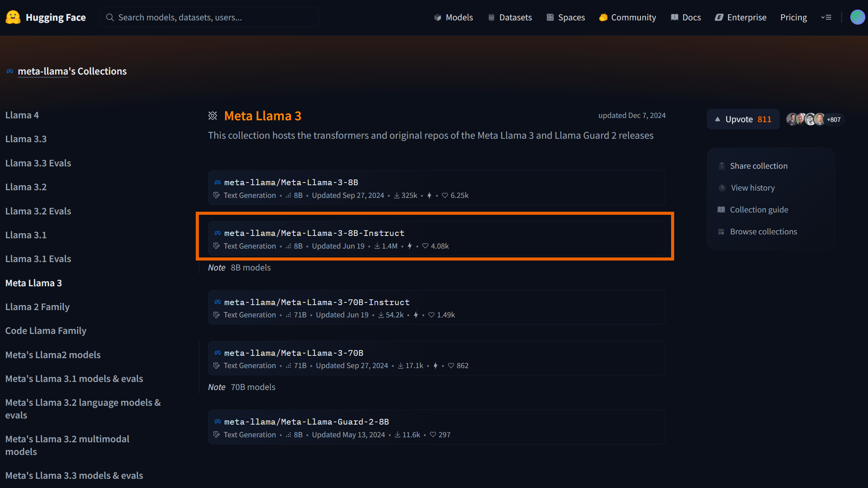868x488 pixels.
Task: Click the Hugging Face emoji logo
Action: tap(13, 17)
